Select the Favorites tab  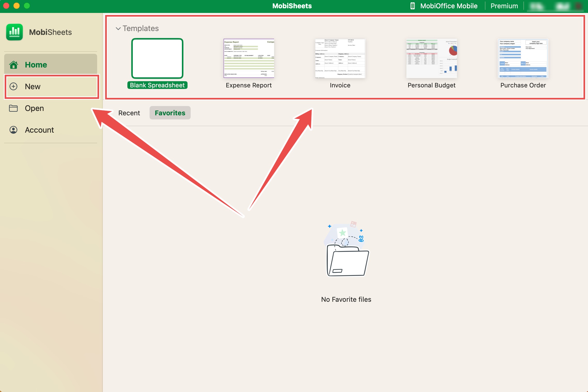pos(170,113)
